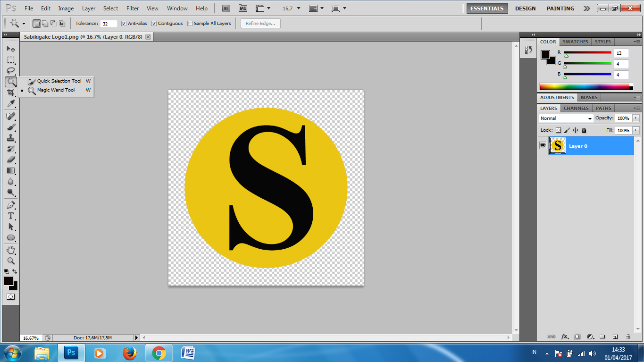Switch to the Channels tab

pyautogui.click(x=576, y=108)
